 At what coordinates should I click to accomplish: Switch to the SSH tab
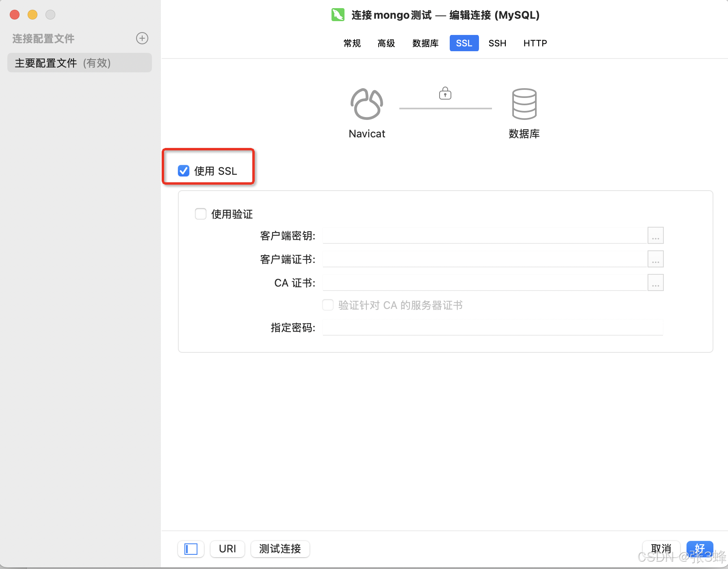[x=497, y=43]
